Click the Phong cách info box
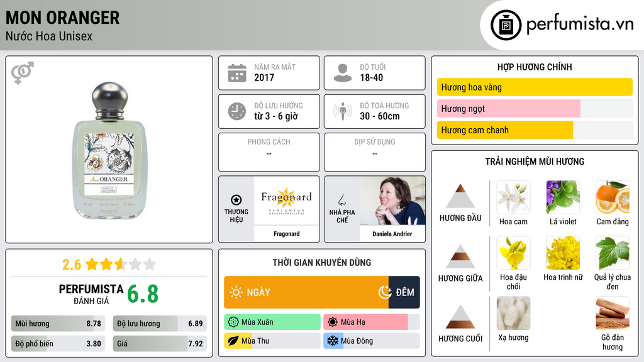The image size is (644, 362). click(x=269, y=152)
